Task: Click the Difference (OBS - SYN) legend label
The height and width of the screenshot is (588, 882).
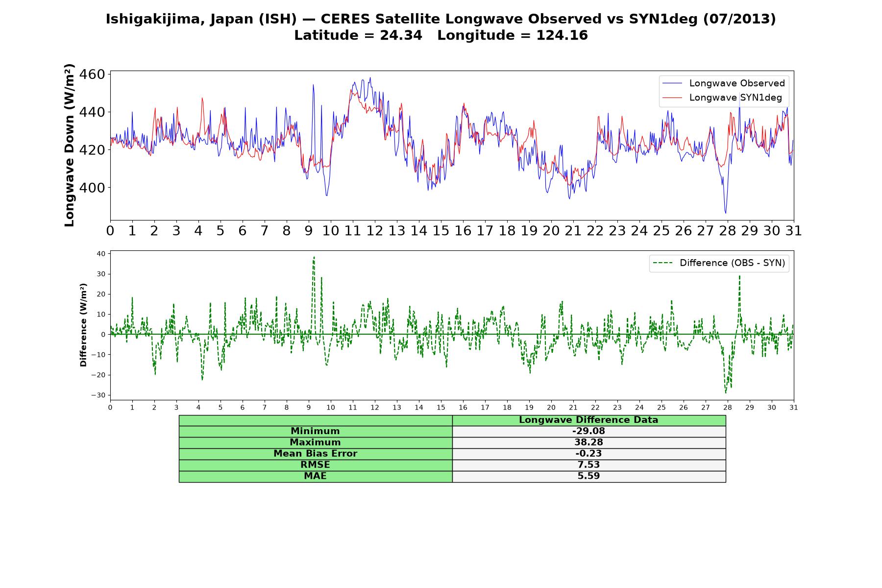Action: [732, 263]
